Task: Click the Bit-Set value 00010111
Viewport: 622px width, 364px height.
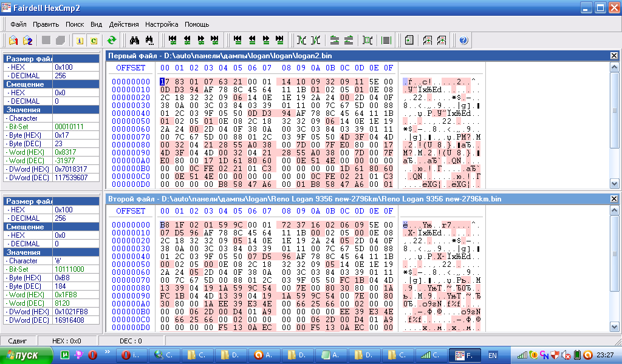Action: 69,127
